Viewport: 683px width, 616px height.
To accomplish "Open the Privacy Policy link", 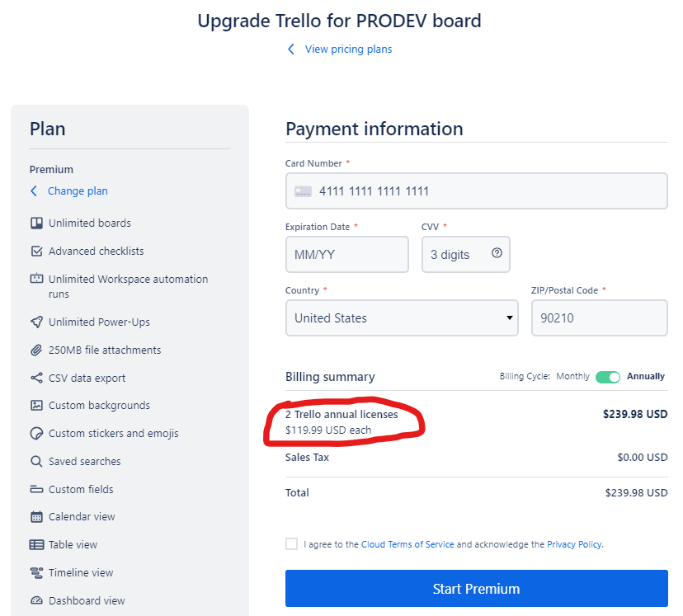I will 575,544.
